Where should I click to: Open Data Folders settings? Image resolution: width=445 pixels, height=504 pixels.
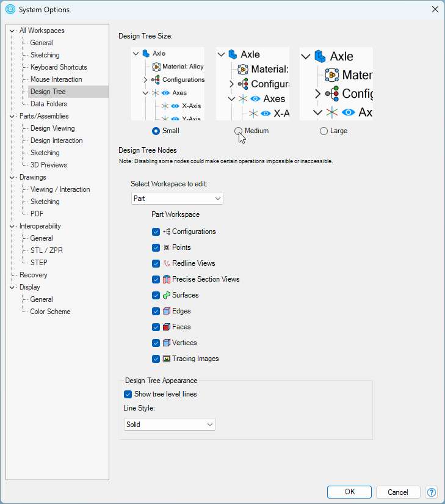(48, 104)
